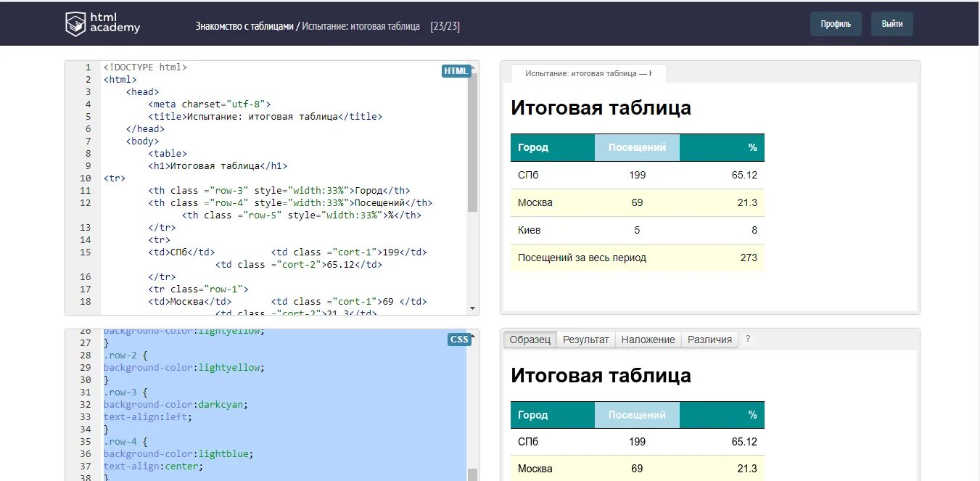Open the question mark help icon
This screenshot has width=980, height=481.
point(748,339)
